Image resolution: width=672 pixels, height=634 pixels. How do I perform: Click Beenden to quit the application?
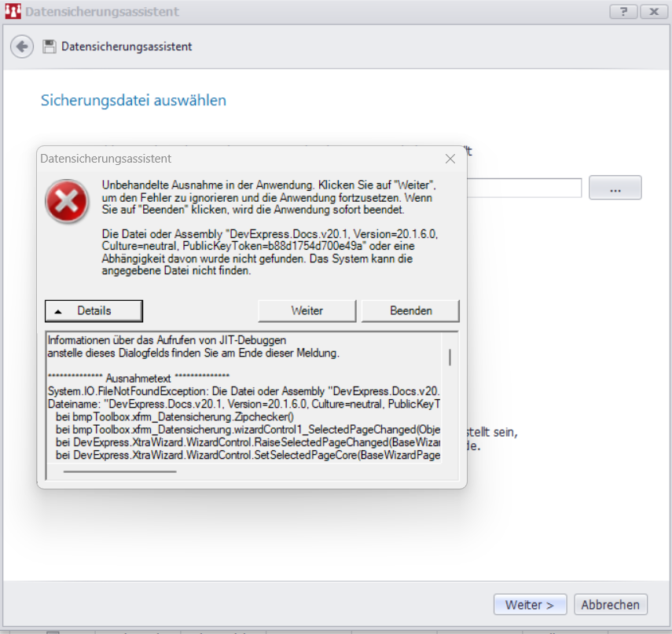[x=410, y=310]
